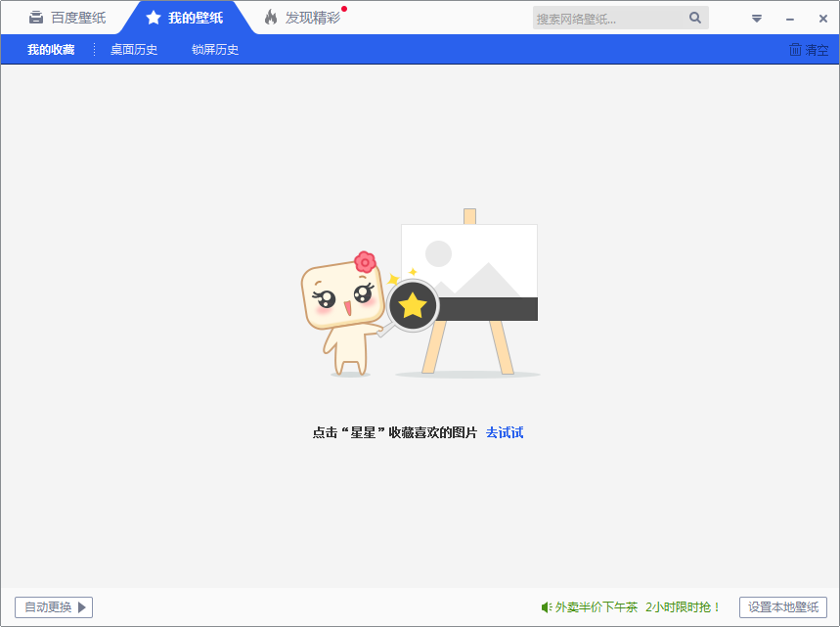The height and width of the screenshot is (627, 840).
Task: Click the 去试试 link
Action: pyautogui.click(x=506, y=431)
